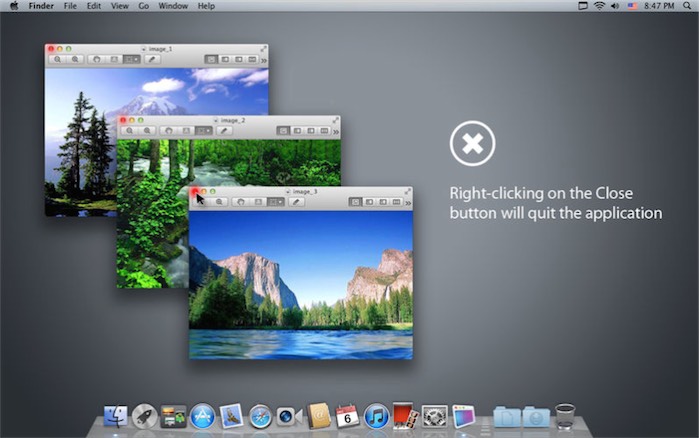Switch image_2 window to Content Only view
Viewport: 699px width, 438px height.
pos(283,131)
